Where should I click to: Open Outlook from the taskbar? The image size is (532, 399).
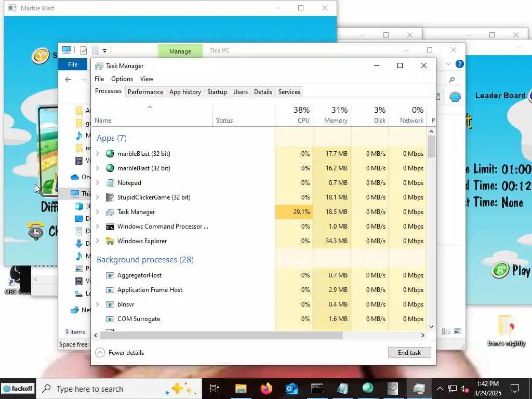(292, 389)
